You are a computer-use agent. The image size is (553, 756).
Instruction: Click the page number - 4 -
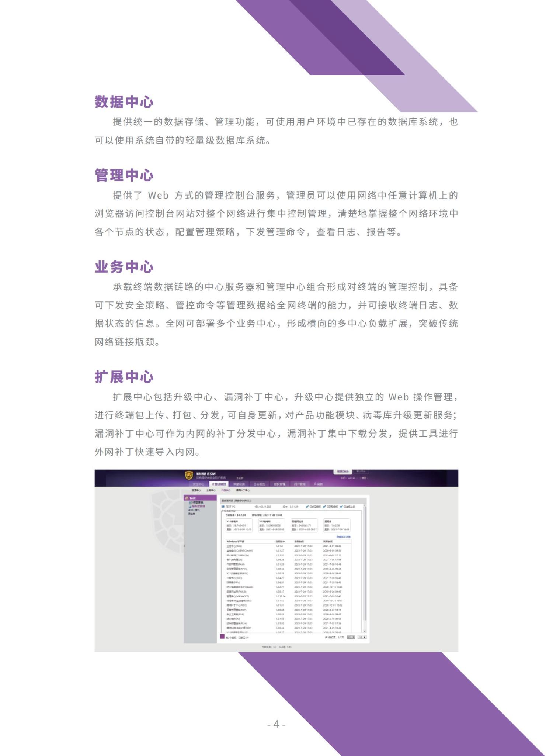pos(276,724)
